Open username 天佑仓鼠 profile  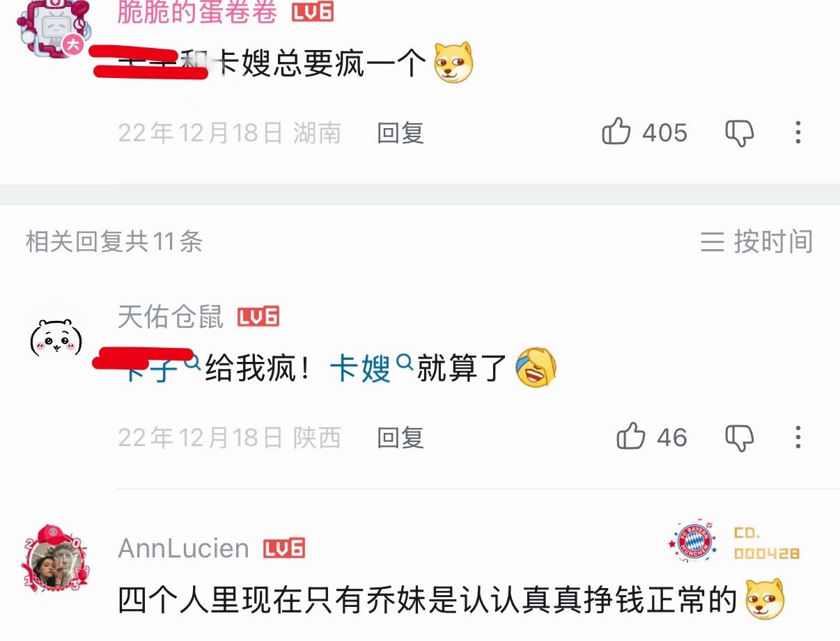click(171, 317)
